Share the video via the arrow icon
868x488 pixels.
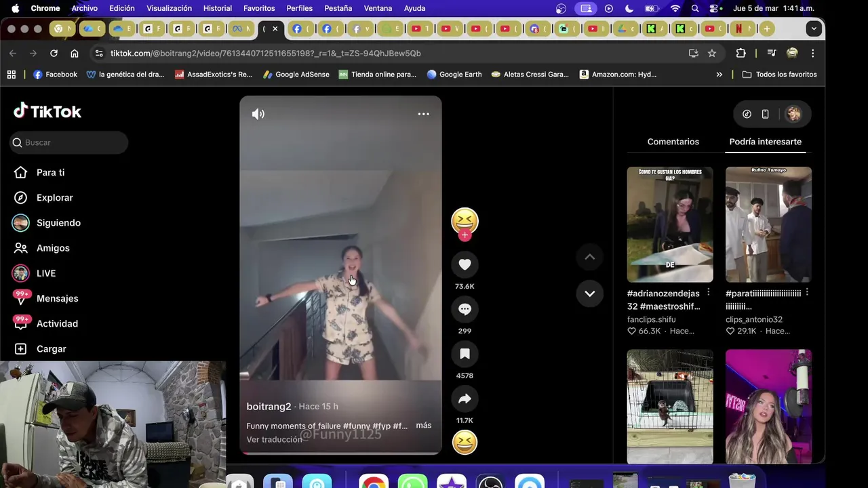click(x=465, y=399)
